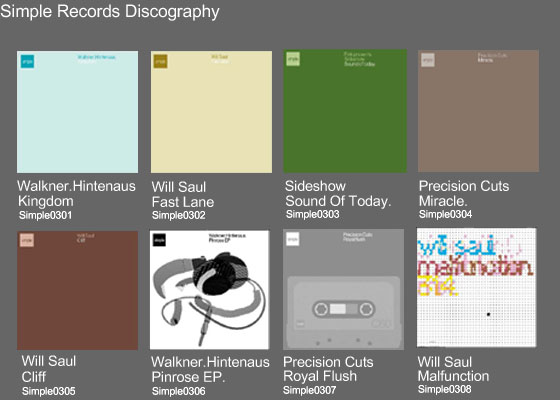560x400 pixels.
Task: Click the black Simple logo on Pinrose cover
Action: pos(159,240)
